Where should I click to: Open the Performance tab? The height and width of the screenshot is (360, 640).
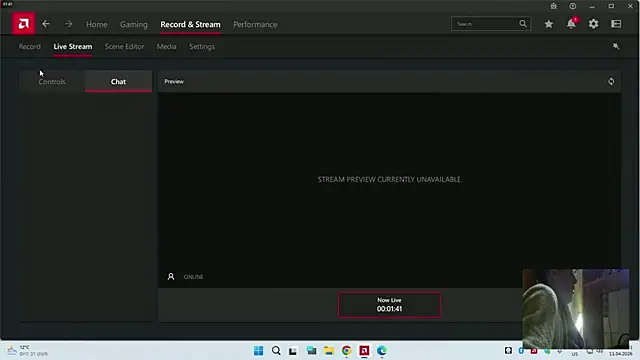pyautogui.click(x=255, y=24)
